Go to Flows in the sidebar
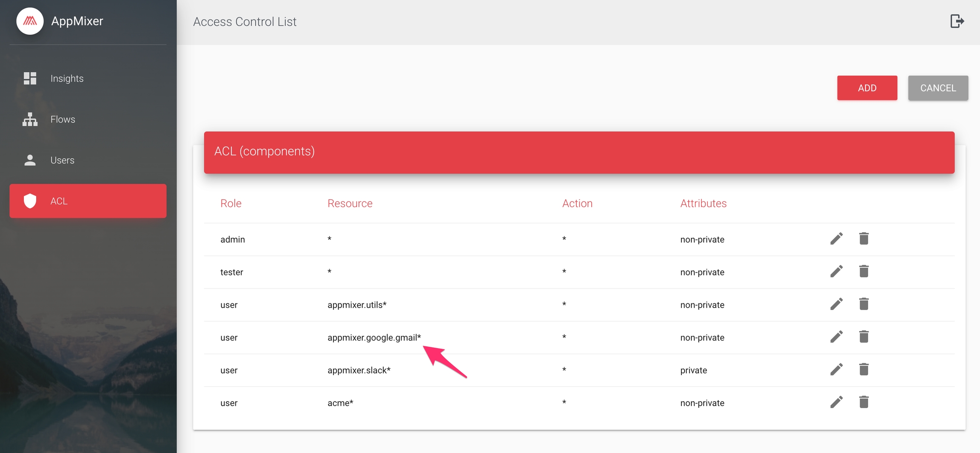 click(63, 119)
